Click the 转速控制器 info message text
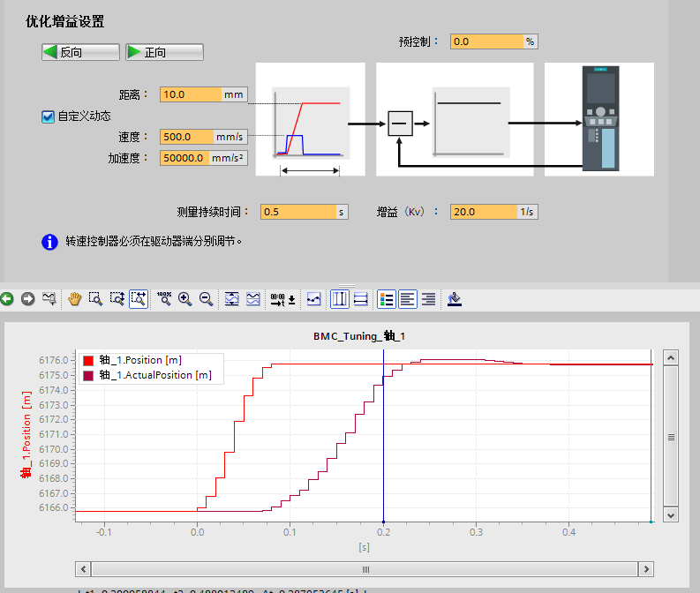 (x=154, y=242)
